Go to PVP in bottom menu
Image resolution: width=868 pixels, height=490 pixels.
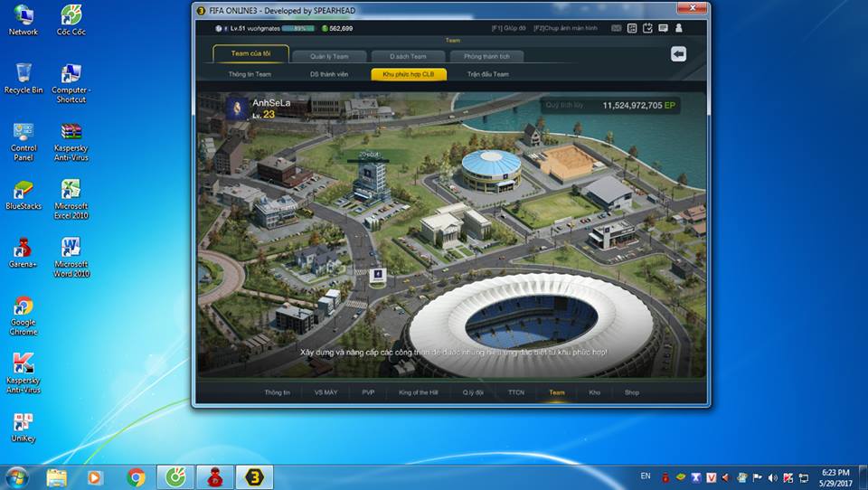[x=368, y=392]
